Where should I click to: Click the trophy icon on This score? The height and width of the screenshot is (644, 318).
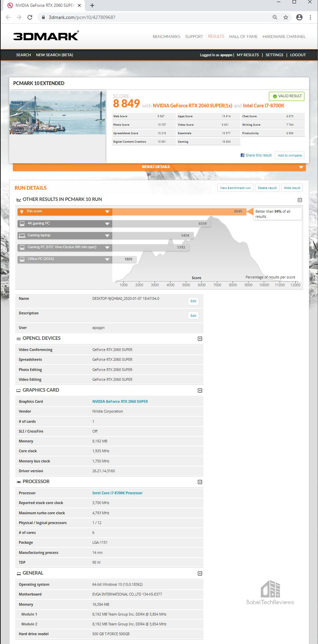coord(22,211)
